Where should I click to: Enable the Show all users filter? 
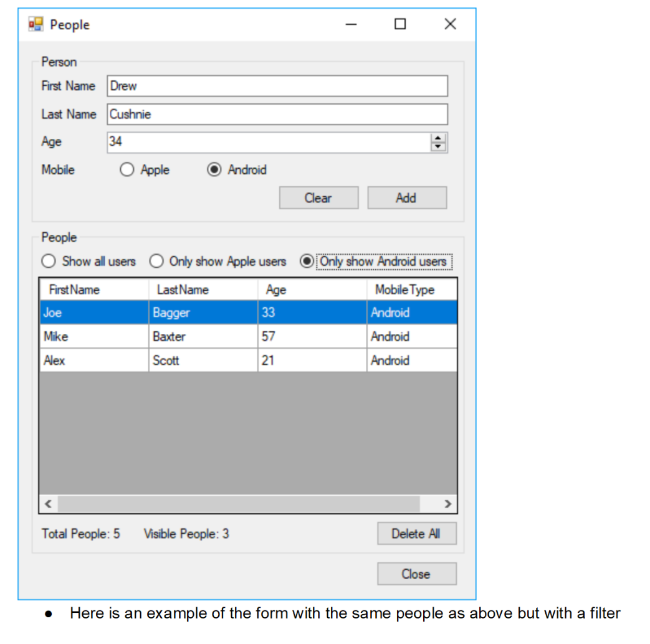point(48,261)
